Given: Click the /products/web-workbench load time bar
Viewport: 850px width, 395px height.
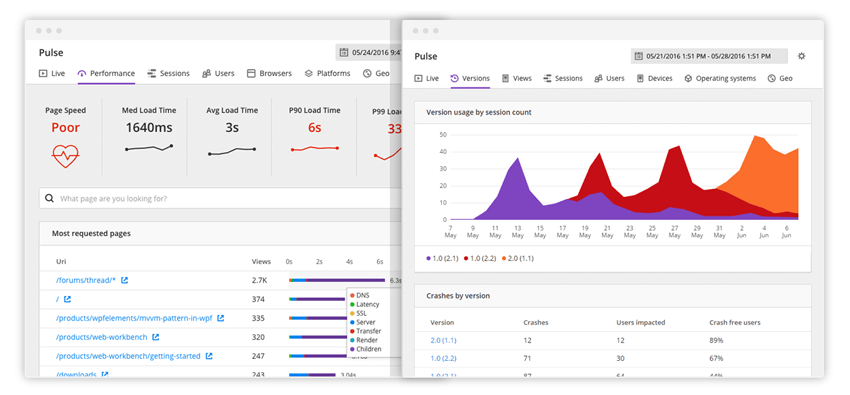Looking at the screenshot, I should pyautogui.click(x=318, y=337).
